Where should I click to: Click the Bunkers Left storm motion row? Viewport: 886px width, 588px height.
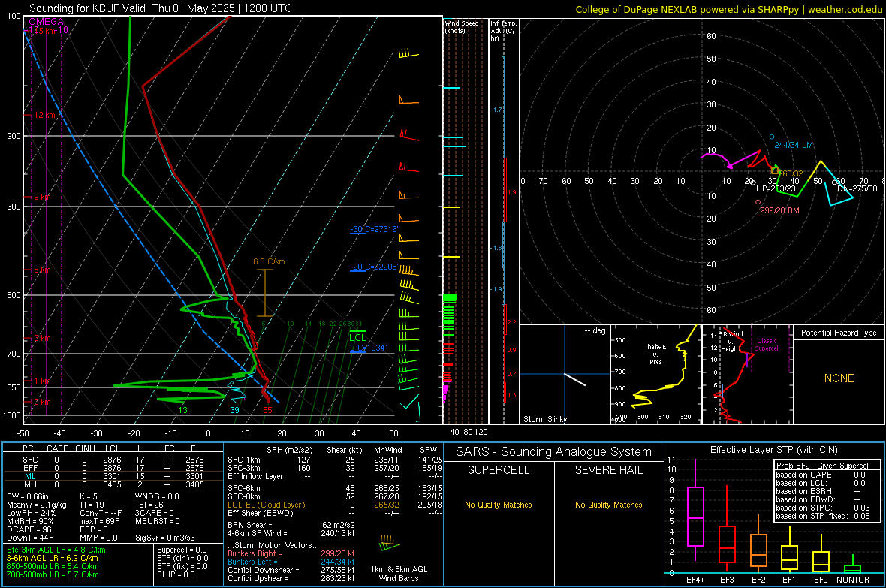[291, 562]
